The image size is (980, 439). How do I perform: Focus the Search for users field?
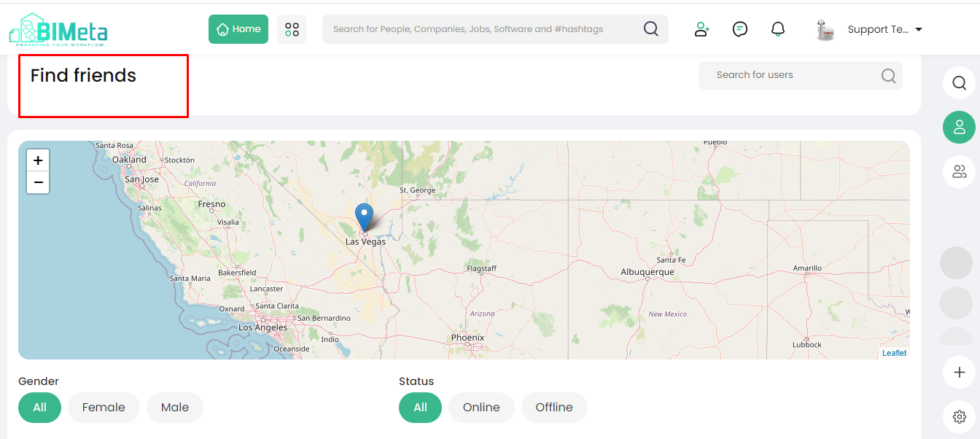click(x=800, y=75)
